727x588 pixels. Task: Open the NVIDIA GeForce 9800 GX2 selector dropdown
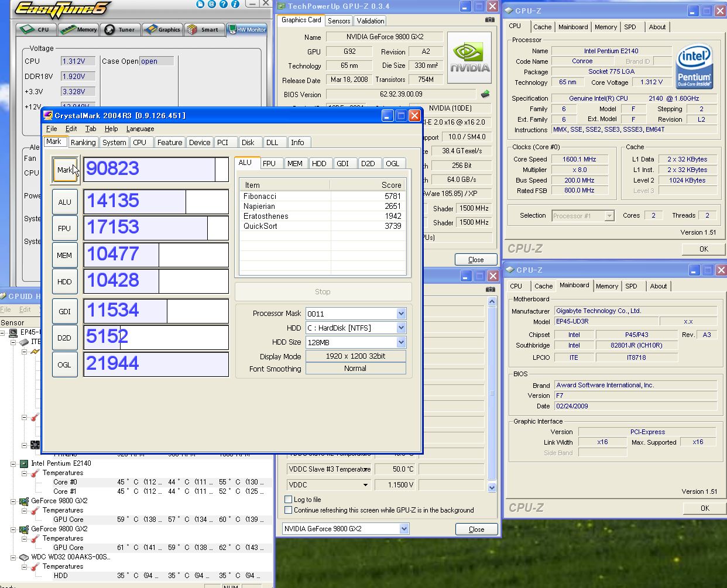(404, 529)
